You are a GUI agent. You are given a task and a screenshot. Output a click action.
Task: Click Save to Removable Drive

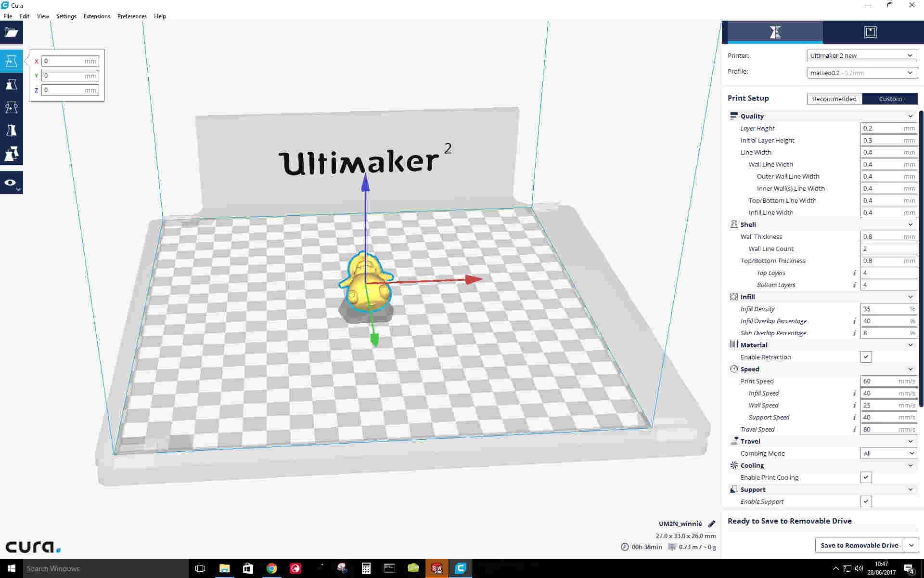click(x=860, y=545)
